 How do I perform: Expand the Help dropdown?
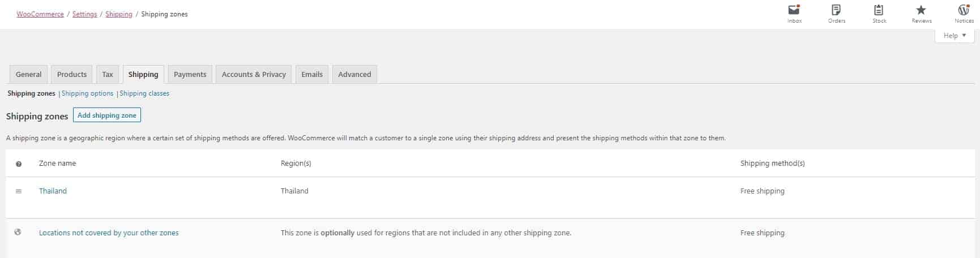pyautogui.click(x=955, y=36)
